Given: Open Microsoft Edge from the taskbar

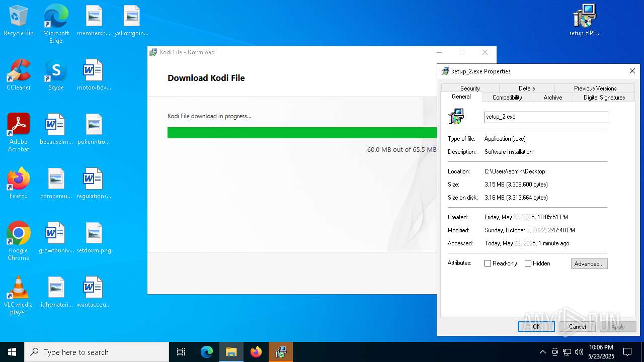Looking at the screenshot, I should click(x=207, y=352).
